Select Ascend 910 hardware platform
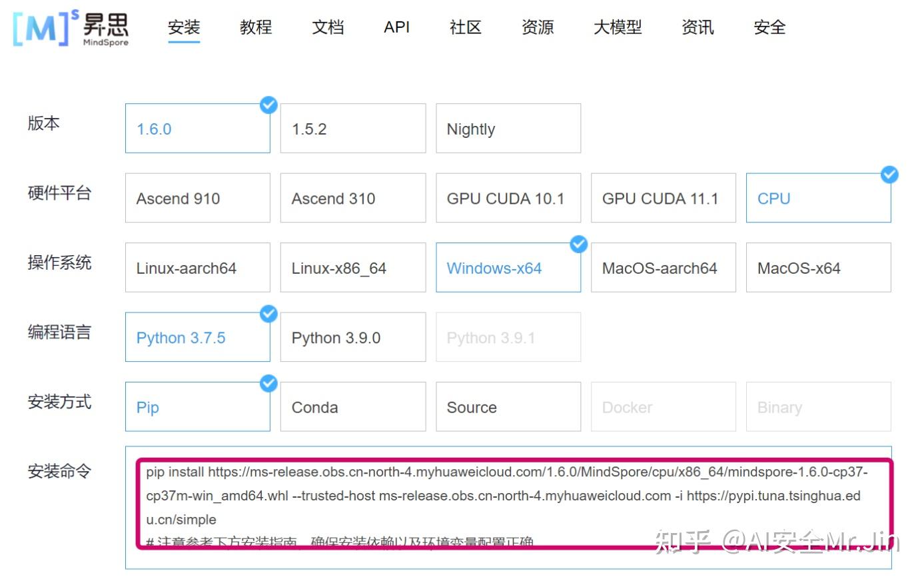 198,198
